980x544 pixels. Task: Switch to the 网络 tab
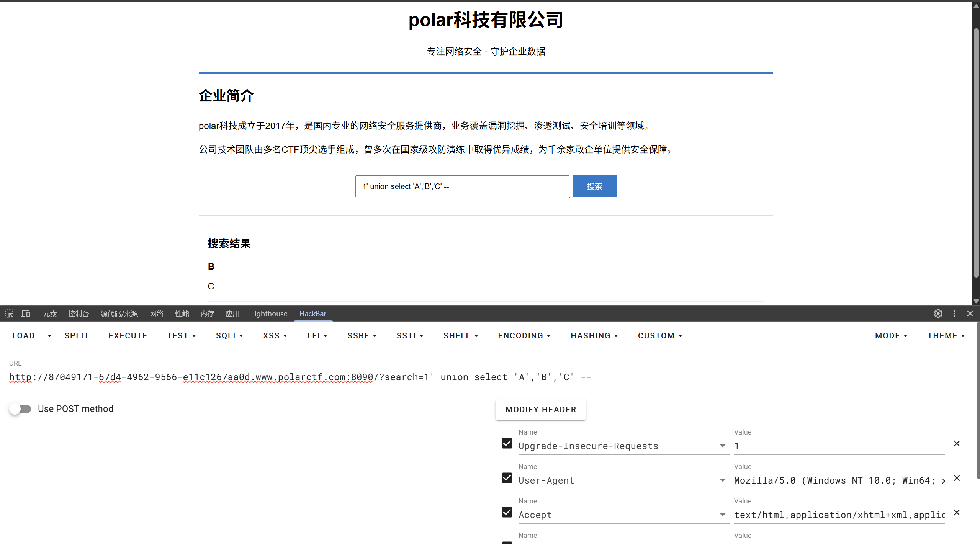coord(157,314)
